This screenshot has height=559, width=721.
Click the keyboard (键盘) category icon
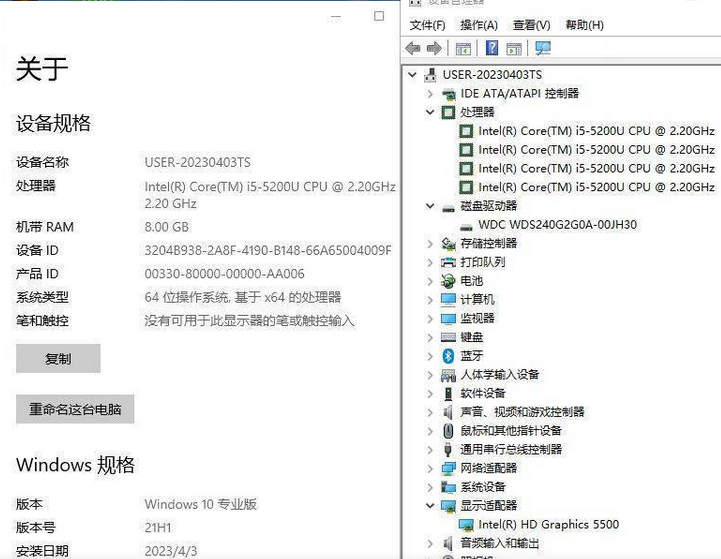tap(449, 337)
